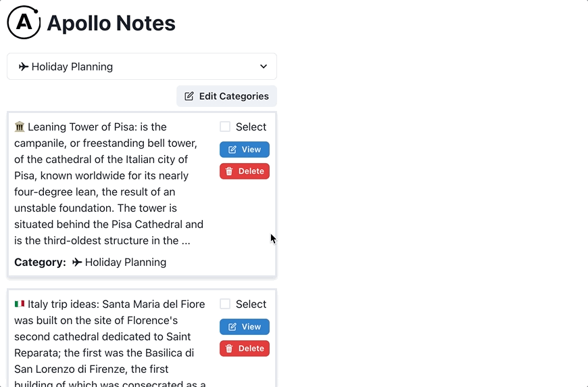
Task: Delete the Italy trip ideas note
Action: (x=245, y=348)
